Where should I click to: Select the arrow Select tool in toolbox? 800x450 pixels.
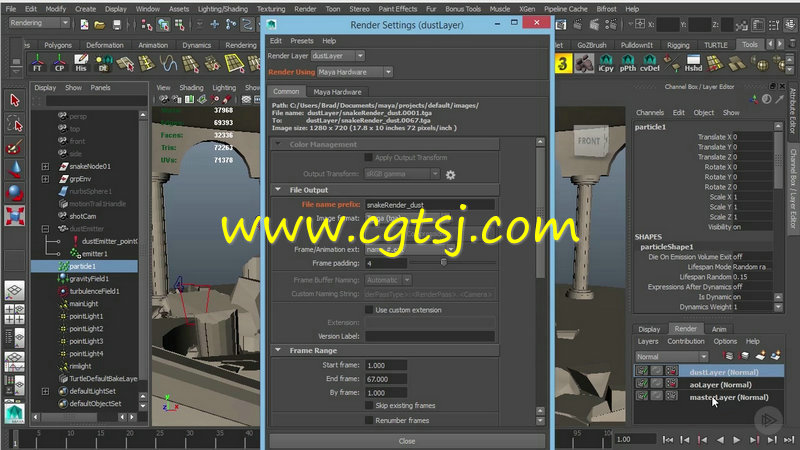coord(14,99)
